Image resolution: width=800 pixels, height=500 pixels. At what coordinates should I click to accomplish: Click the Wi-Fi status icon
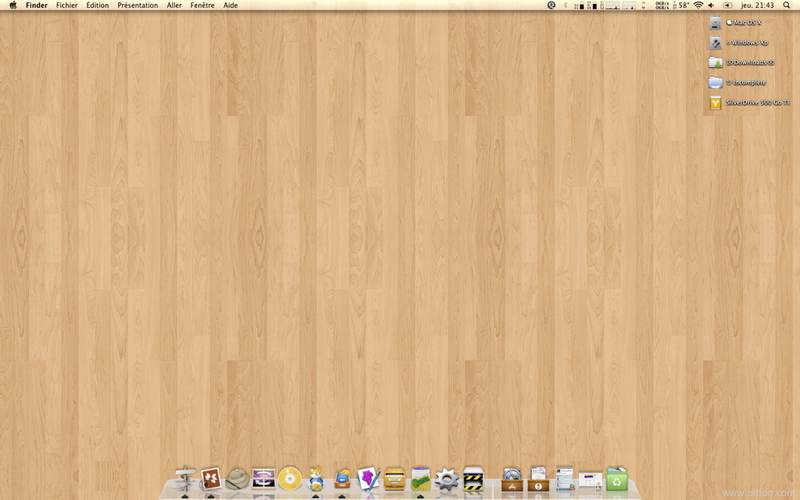pyautogui.click(x=697, y=5)
